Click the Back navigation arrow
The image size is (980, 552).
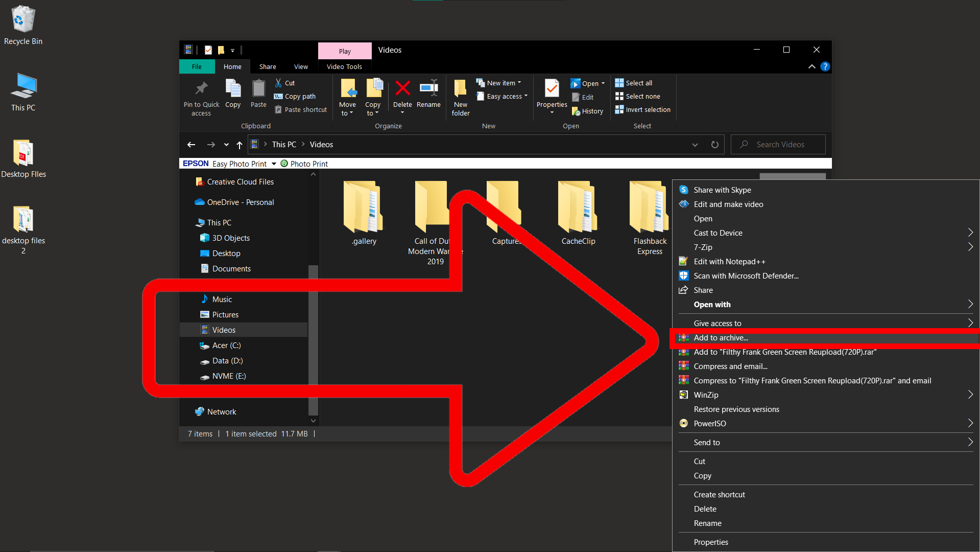point(191,145)
